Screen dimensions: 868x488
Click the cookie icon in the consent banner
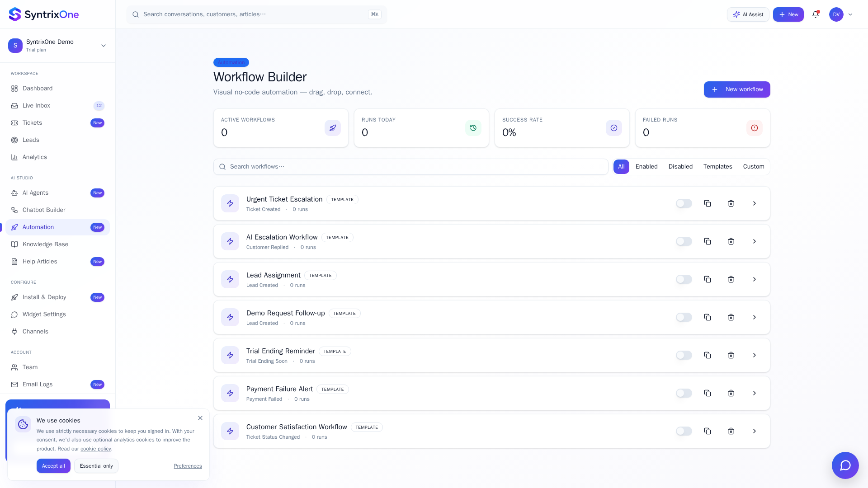23,424
